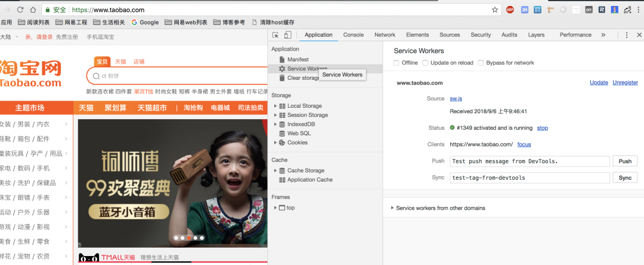644x265 pixels.
Task: Close the DevTools panel
Action: [639, 35]
